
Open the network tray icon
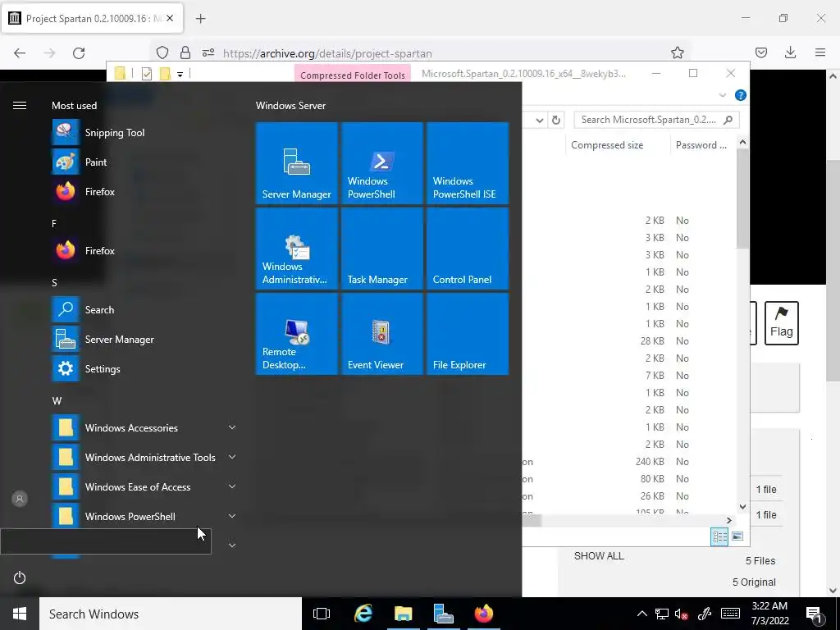coord(662,614)
